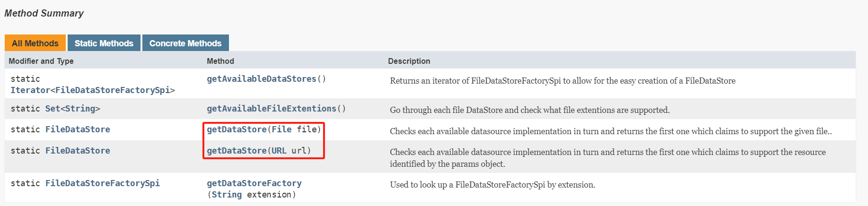Click the String type inside Set<String>
868x206 pixels.
point(80,109)
